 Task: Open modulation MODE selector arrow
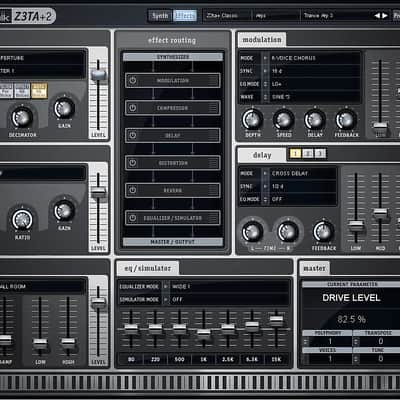coord(265,58)
